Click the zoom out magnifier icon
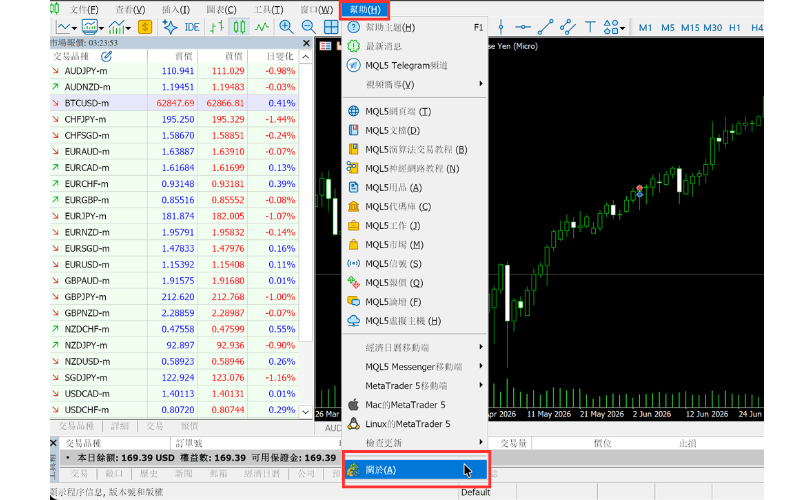The height and width of the screenshot is (500, 800). coord(308,27)
